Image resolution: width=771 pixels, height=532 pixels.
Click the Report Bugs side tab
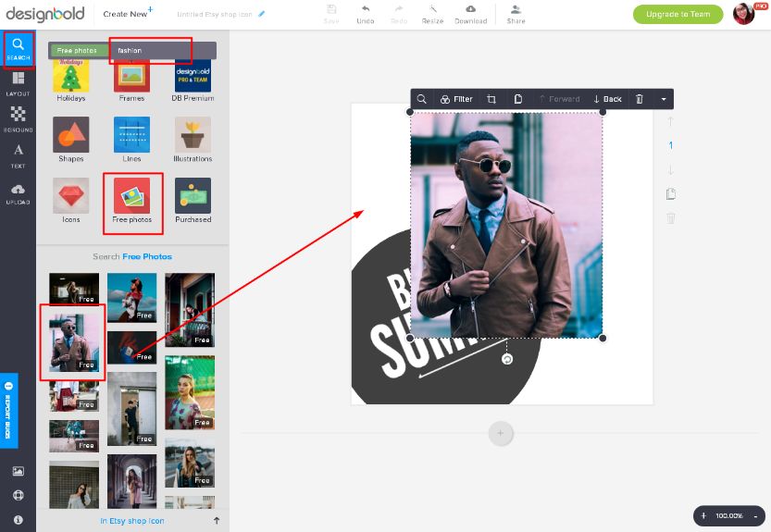(x=9, y=411)
